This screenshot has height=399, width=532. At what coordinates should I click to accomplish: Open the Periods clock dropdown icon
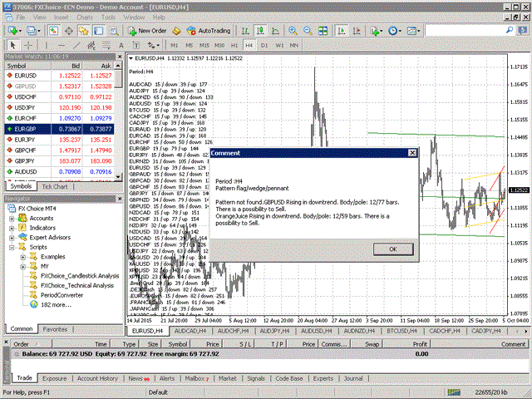click(x=395, y=31)
